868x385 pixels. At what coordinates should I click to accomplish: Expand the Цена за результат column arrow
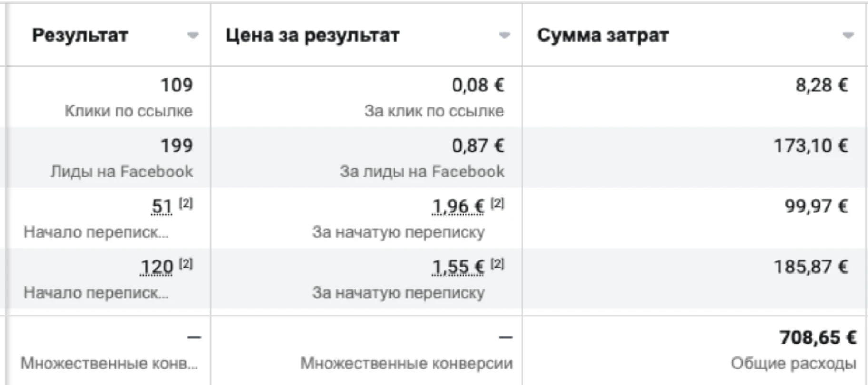click(x=504, y=36)
